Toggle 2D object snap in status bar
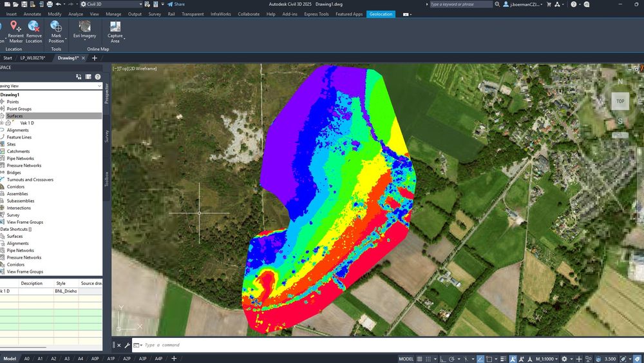The image size is (644, 363). point(489,359)
